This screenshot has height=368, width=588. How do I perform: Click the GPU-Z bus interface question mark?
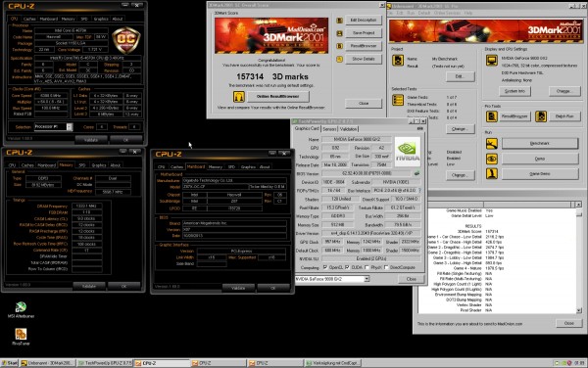419,191
